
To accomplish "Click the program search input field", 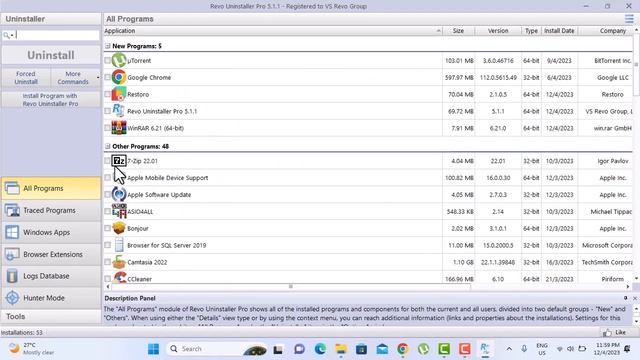I will (57, 36).
